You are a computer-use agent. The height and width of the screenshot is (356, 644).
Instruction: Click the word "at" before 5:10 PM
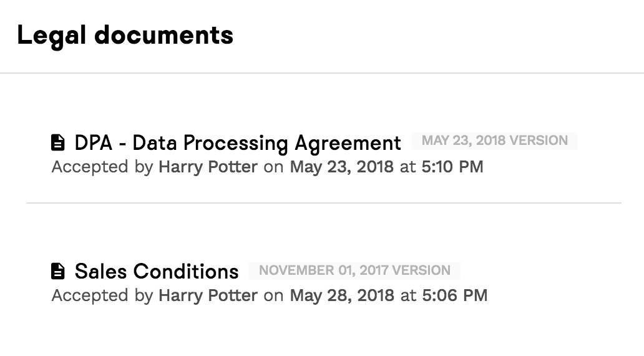pyautogui.click(x=408, y=167)
